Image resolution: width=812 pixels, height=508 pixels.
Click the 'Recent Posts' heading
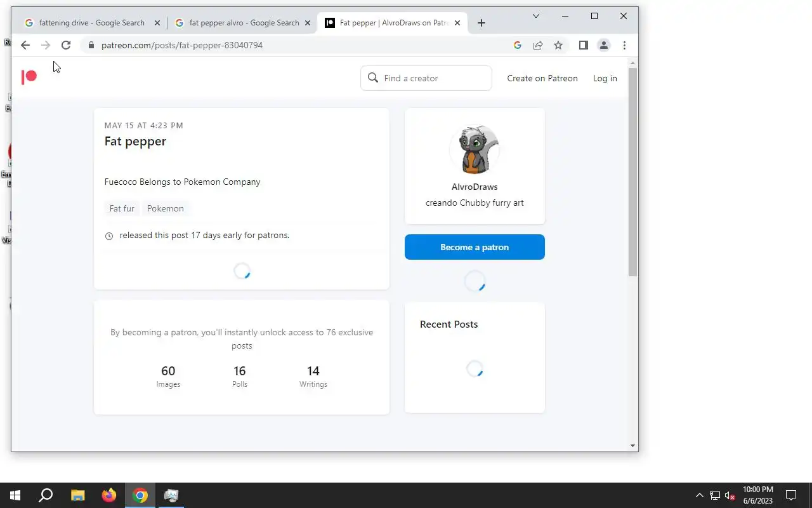pos(449,324)
